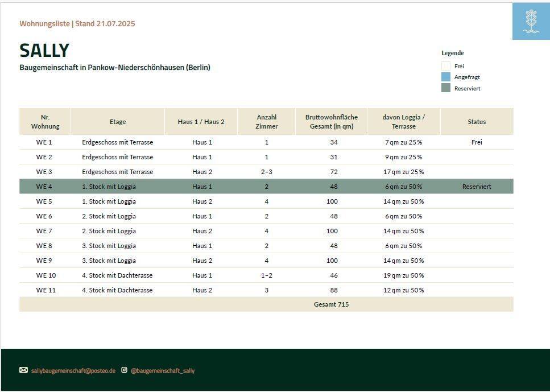Click area value 88 in WE 11 row
This screenshot has height=392, width=550.
[334, 290]
